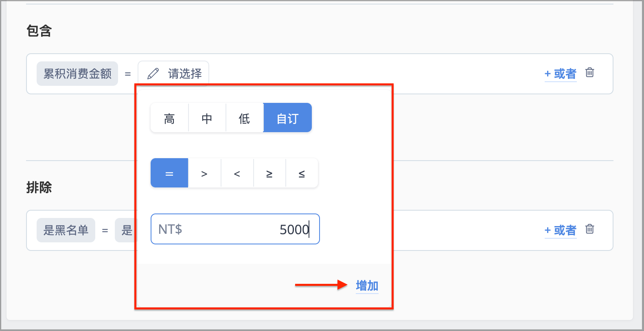Focus the NT$ amount input field
The width and height of the screenshot is (644, 331).
[x=235, y=229]
